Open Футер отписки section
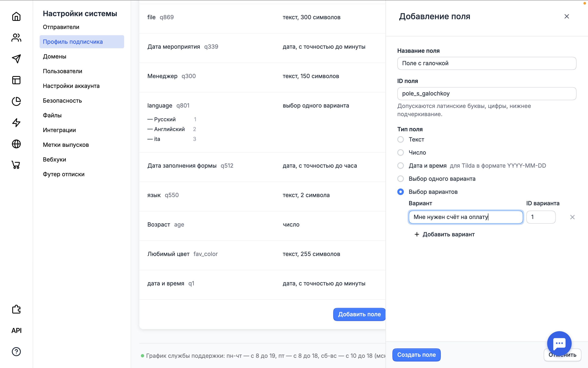This screenshot has height=368, width=588. (64, 174)
